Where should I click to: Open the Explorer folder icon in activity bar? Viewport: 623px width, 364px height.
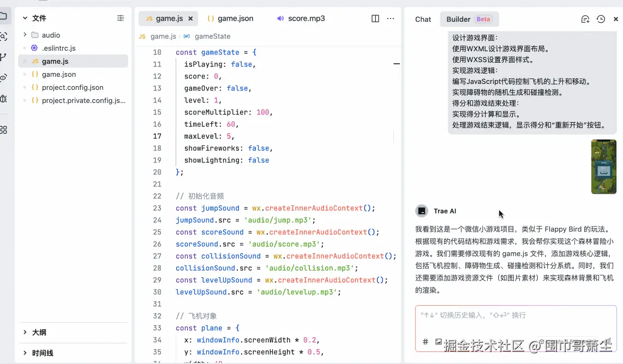point(3,16)
